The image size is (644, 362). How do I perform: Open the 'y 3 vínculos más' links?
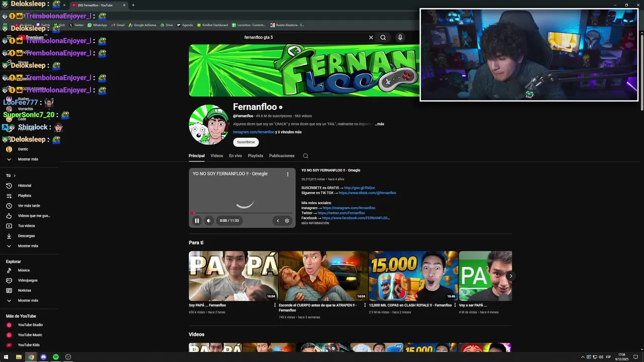[288, 132]
